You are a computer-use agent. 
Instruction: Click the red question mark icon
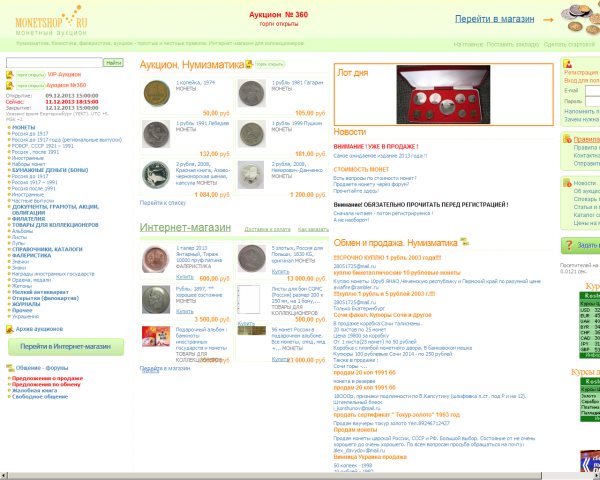pos(569,245)
